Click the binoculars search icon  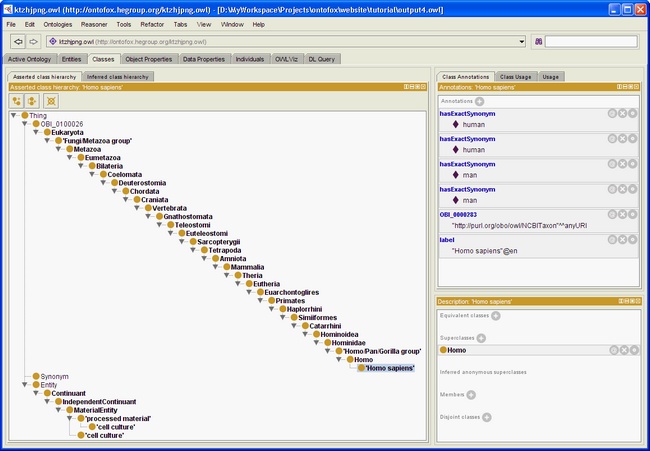tap(538, 41)
